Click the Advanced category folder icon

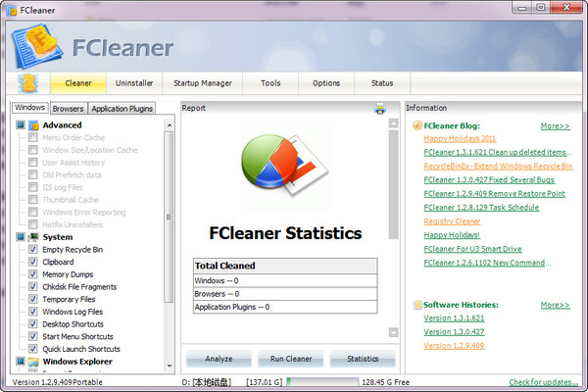coord(33,124)
